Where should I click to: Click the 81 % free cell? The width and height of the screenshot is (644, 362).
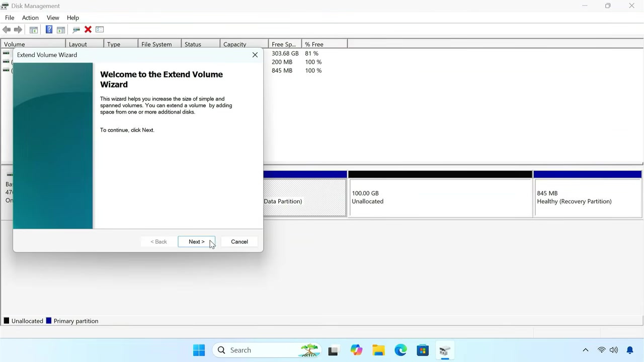coord(311,53)
